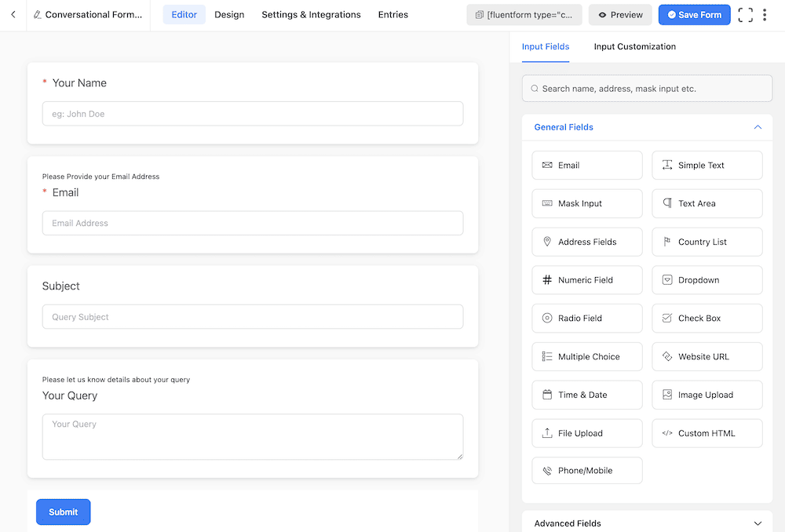
Task: Add a Radio Field to form
Action: pyautogui.click(x=586, y=319)
